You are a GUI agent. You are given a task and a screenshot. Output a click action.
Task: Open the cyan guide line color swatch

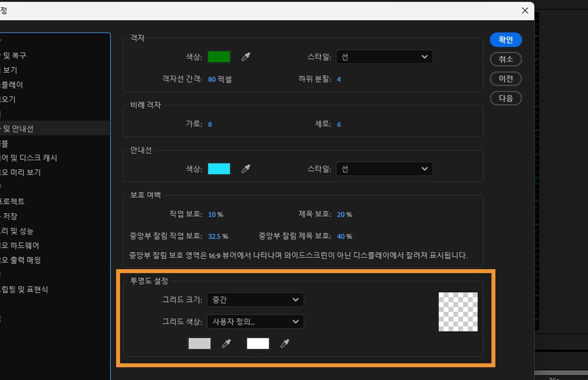point(219,168)
